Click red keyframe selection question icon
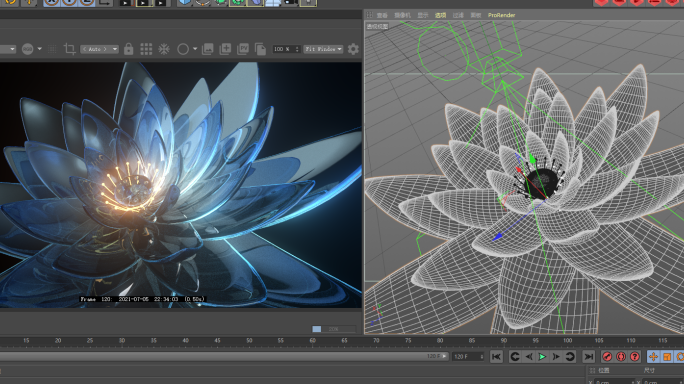 (635, 357)
